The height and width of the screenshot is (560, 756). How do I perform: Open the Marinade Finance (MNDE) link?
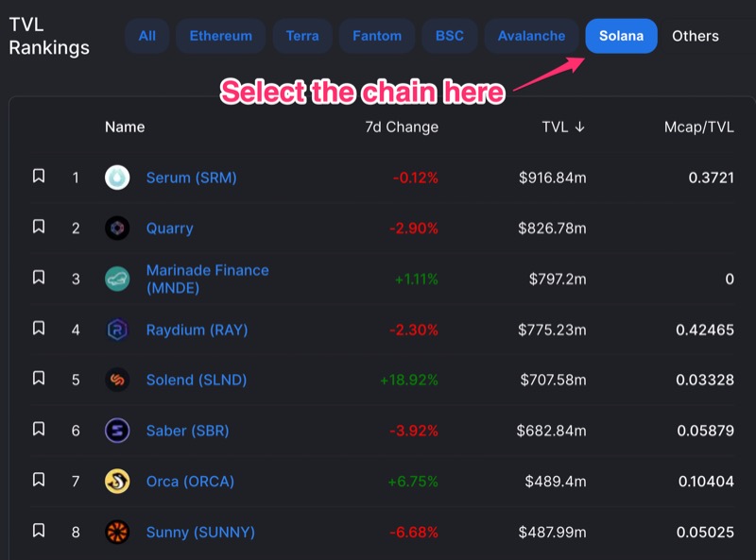click(x=207, y=279)
